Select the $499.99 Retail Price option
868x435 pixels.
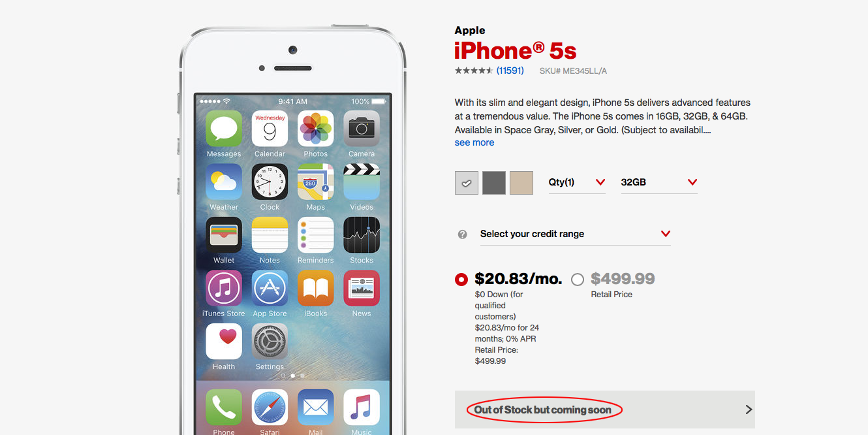(x=577, y=280)
